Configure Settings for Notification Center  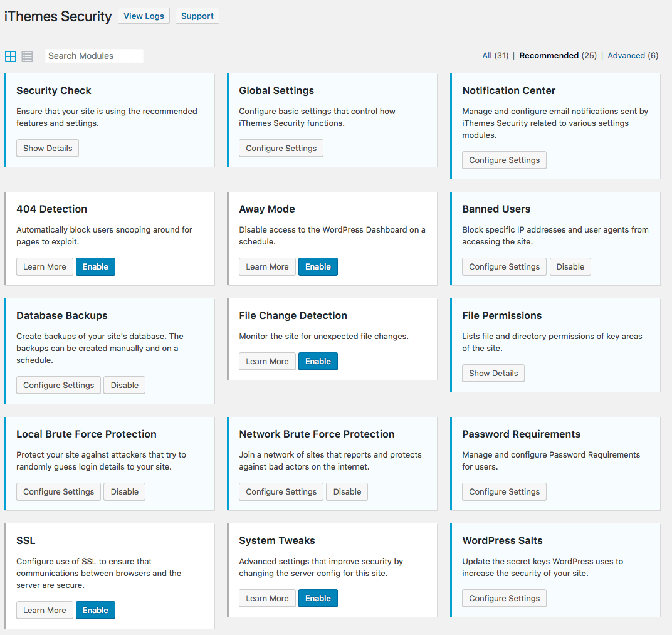pos(504,160)
